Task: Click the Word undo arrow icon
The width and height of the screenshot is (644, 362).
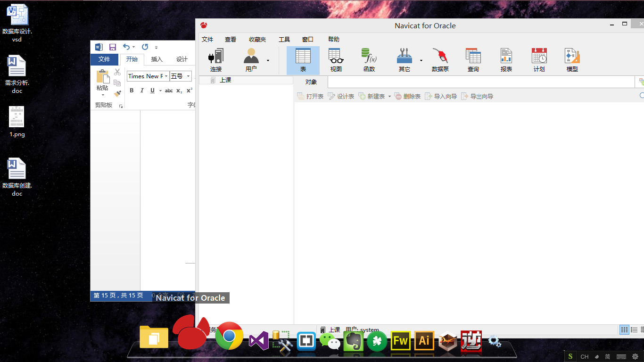Action: [x=126, y=47]
